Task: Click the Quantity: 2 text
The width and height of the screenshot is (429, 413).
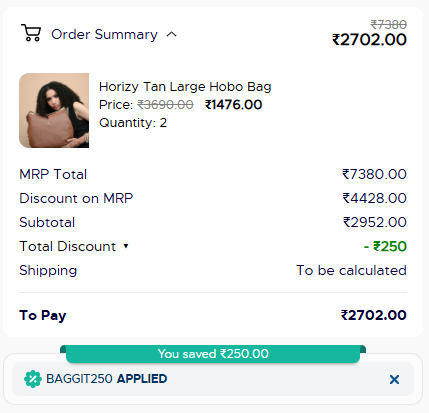Action: [133, 123]
